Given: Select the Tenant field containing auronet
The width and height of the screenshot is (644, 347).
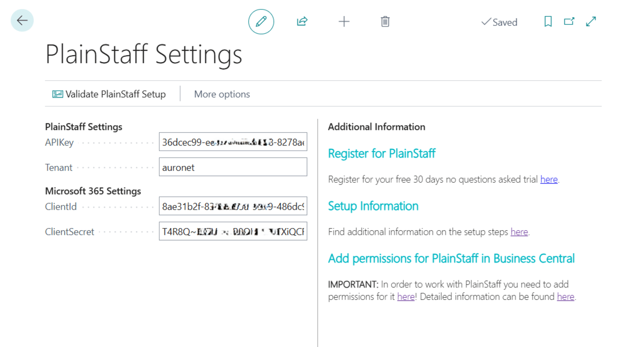Looking at the screenshot, I should point(233,167).
